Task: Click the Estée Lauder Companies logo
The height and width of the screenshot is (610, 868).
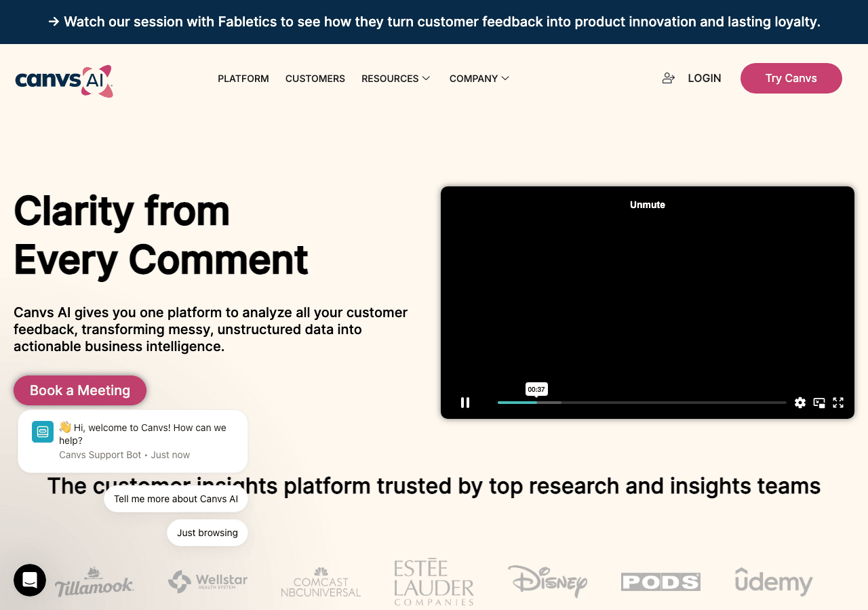Action: (x=434, y=582)
